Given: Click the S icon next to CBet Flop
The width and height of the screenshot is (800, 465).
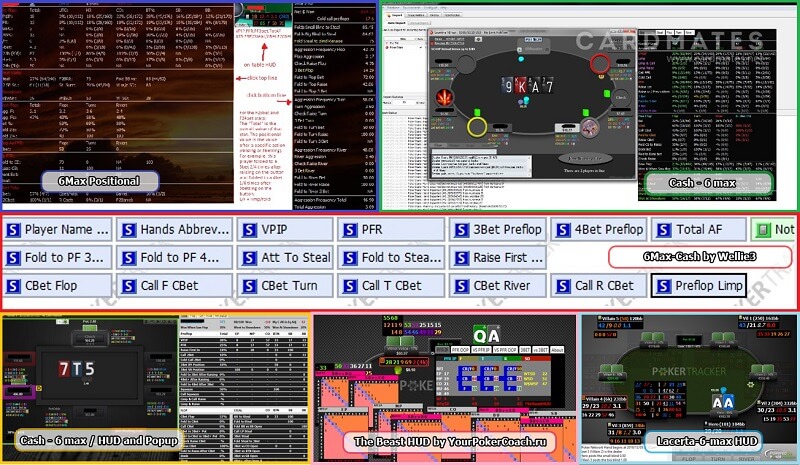Looking at the screenshot, I should click(x=14, y=286).
